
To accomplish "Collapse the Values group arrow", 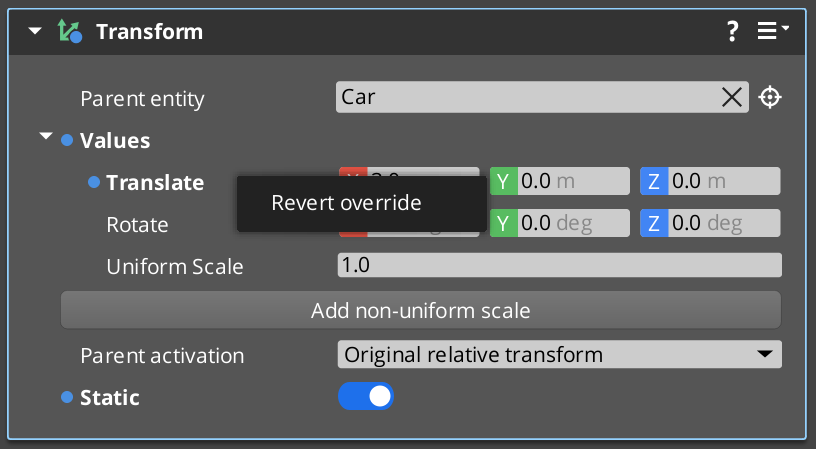I will (x=45, y=137).
